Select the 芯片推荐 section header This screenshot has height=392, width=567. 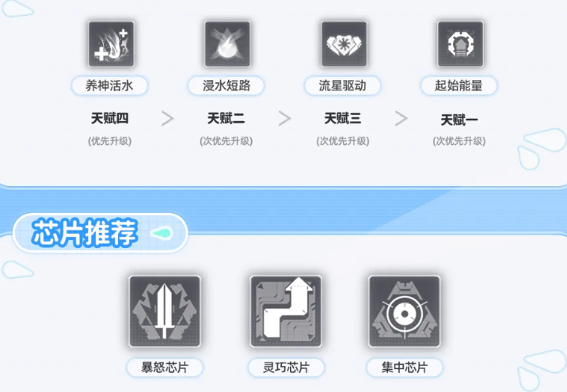coord(100,233)
